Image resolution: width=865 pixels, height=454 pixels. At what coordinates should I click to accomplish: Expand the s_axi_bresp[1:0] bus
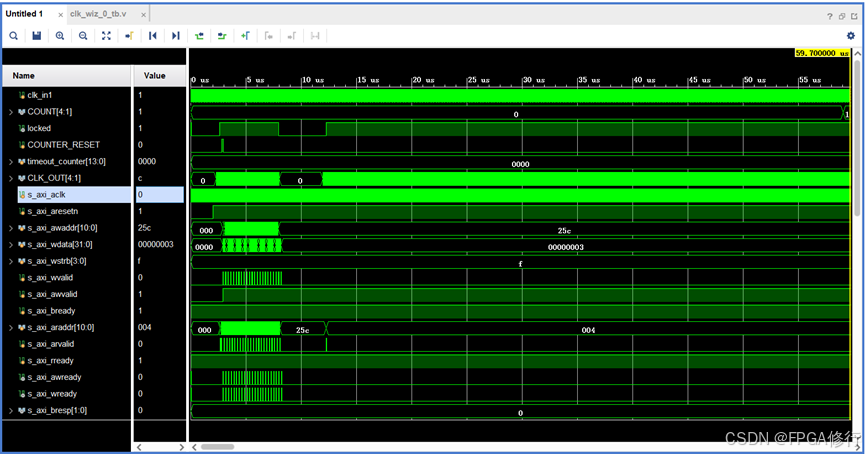click(x=10, y=410)
